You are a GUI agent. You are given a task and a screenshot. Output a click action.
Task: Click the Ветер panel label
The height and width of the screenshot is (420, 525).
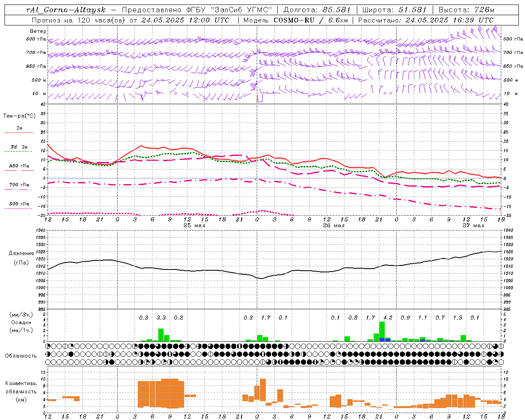click(38, 31)
